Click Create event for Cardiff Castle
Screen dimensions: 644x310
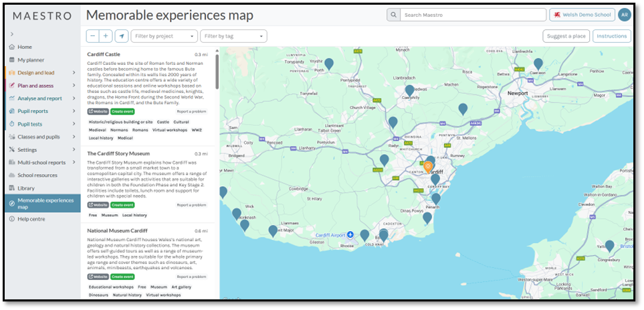pos(122,111)
